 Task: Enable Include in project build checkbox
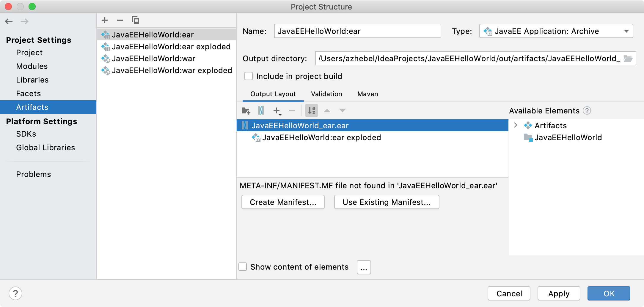(249, 76)
